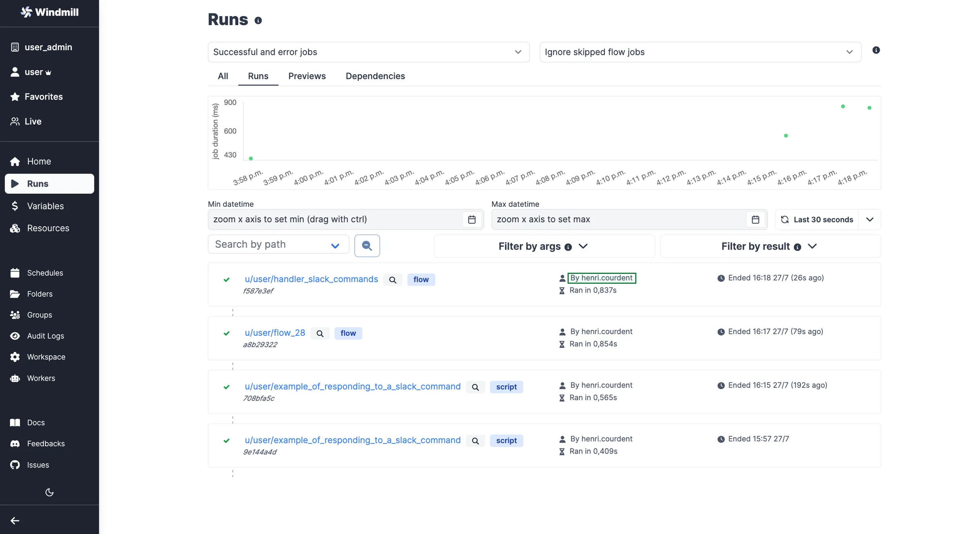This screenshot has height=534, width=980.
Task: Click info icon beside Runs heading
Action: click(x=258, y=20)
